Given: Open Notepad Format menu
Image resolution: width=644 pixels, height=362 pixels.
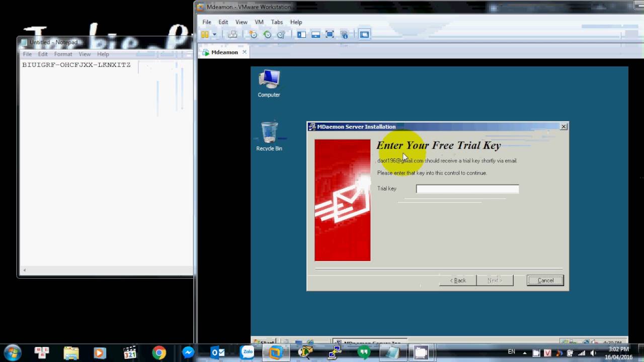Looking at the screenshot, I should [x=63, y=54].
